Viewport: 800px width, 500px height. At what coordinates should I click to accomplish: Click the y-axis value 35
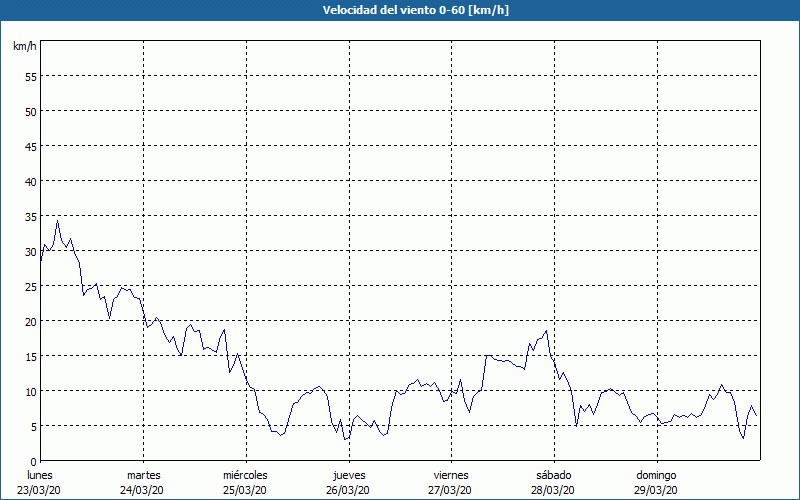[31, 216]
